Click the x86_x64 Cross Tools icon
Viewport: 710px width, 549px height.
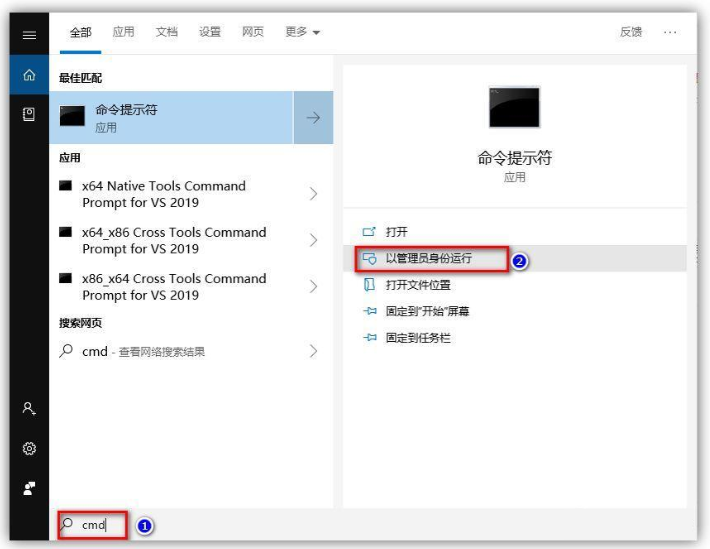(66, 278)
